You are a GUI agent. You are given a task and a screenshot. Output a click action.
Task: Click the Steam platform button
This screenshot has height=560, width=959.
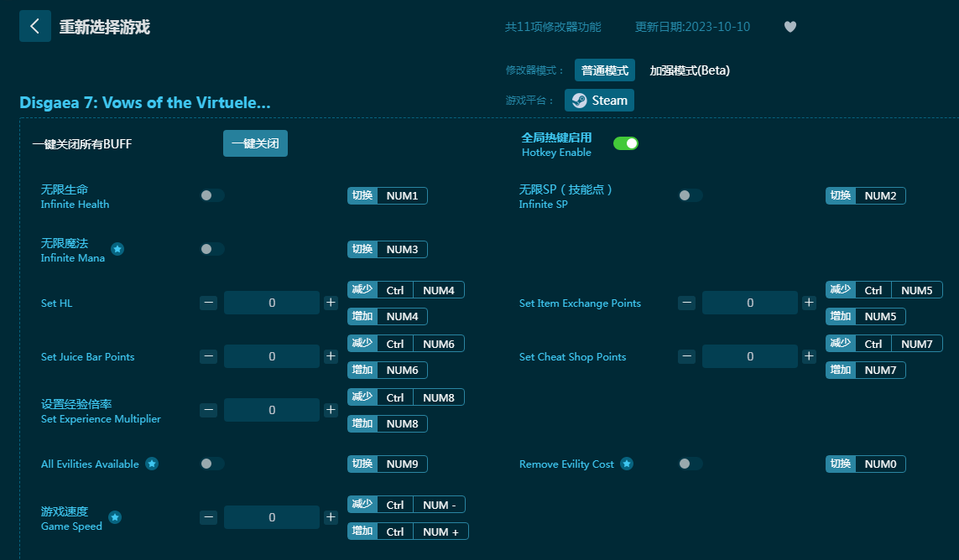coord(599,101)
